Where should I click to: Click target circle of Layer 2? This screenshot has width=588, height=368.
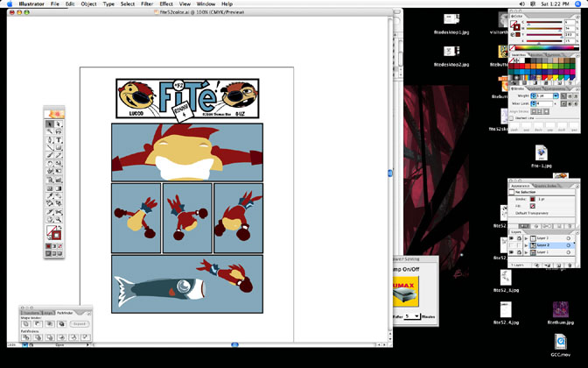tap(569, 245)
